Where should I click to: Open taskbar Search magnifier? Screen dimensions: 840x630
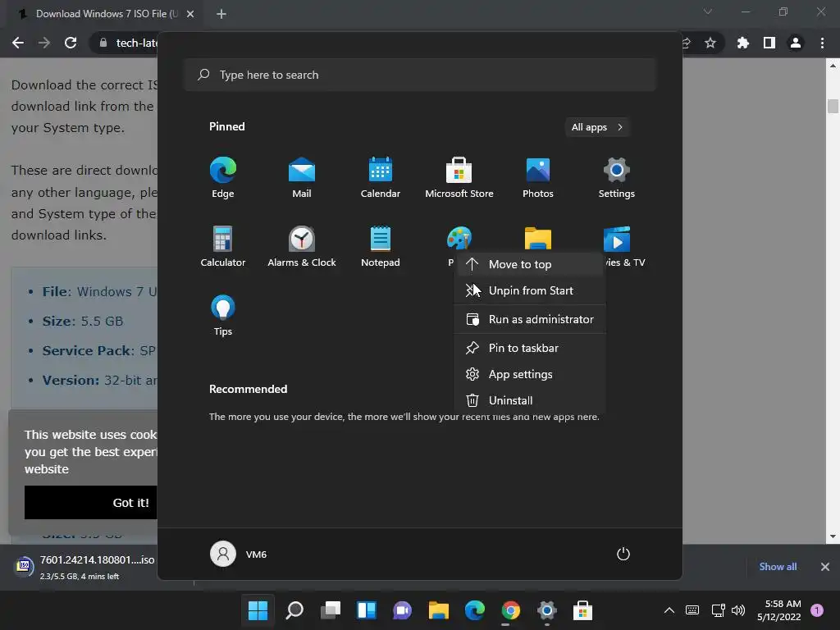coord(294,610)
